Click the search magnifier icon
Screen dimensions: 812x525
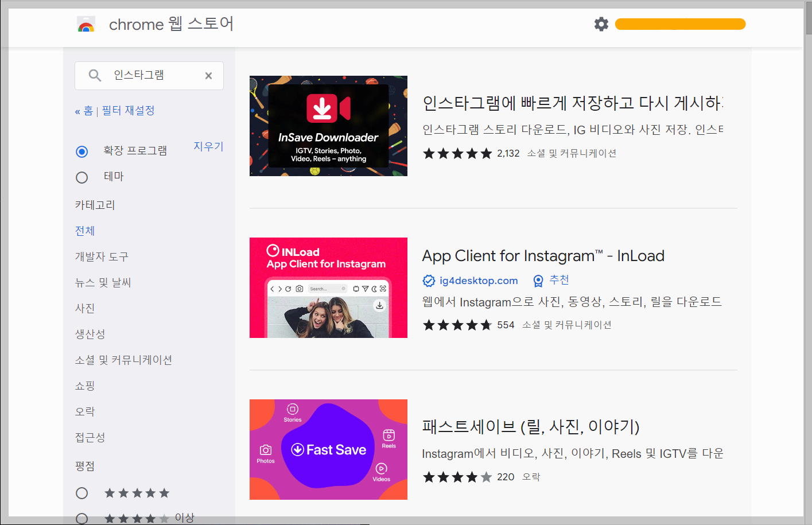pos(95,75)
